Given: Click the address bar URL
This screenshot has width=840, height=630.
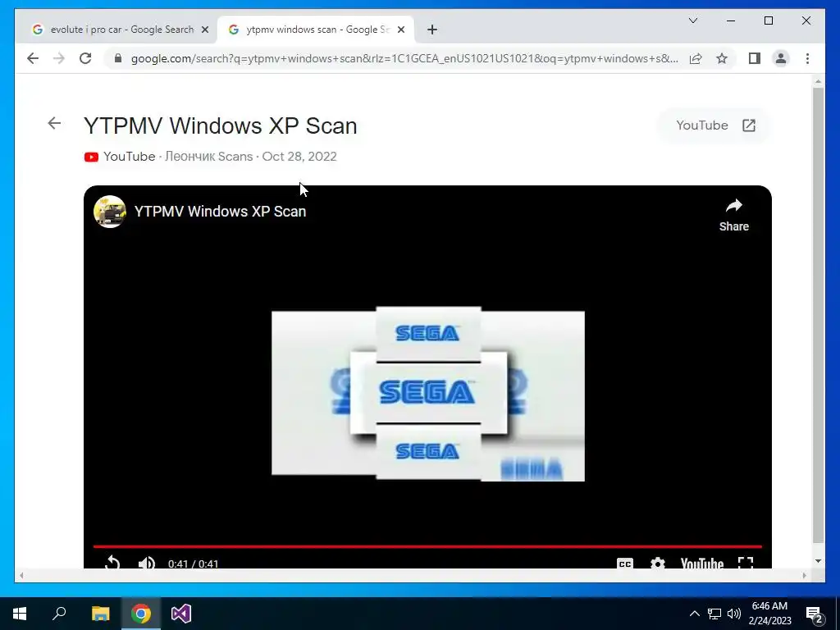Looking at the screenshot, I should pyautogui.click(x=404, y=58).
